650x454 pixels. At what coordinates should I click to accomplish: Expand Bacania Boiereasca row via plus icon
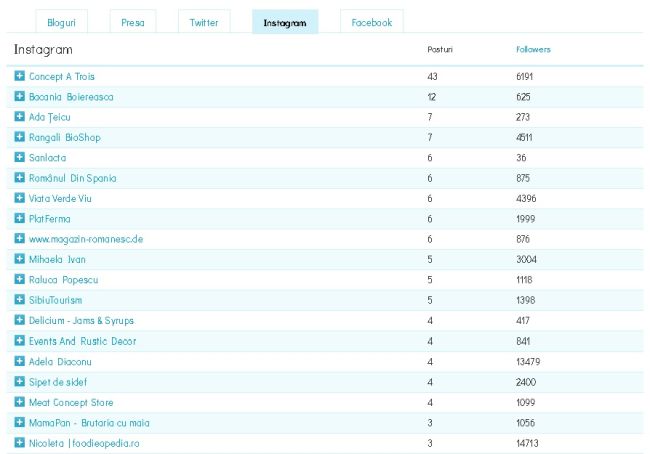tap(19, 97)
